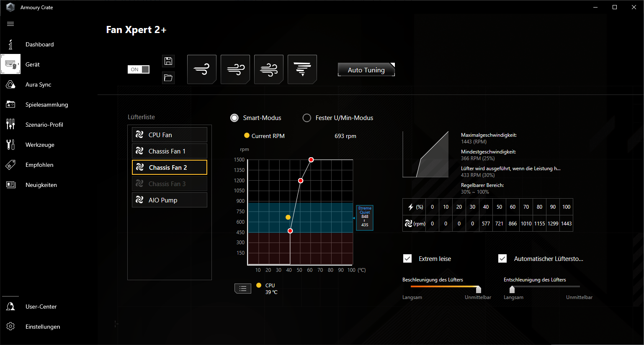Screen dimensions: 644x345
Task: Click the User-Center profile icon
Action: (x=10, y=307)
